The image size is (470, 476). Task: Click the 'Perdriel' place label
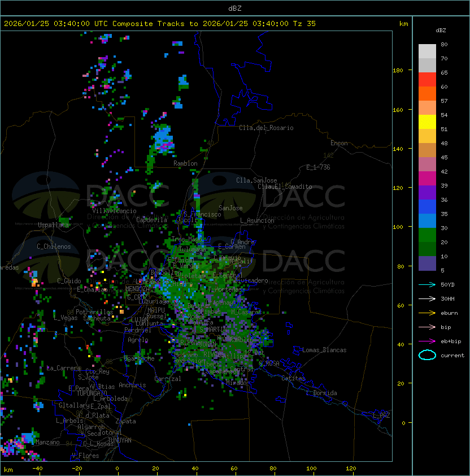tap(138, 330)
